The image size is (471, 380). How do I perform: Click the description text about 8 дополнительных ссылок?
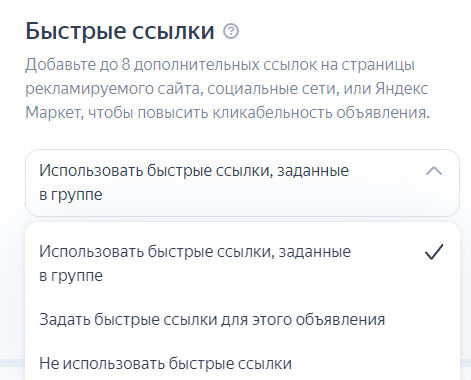pos(227,89)
